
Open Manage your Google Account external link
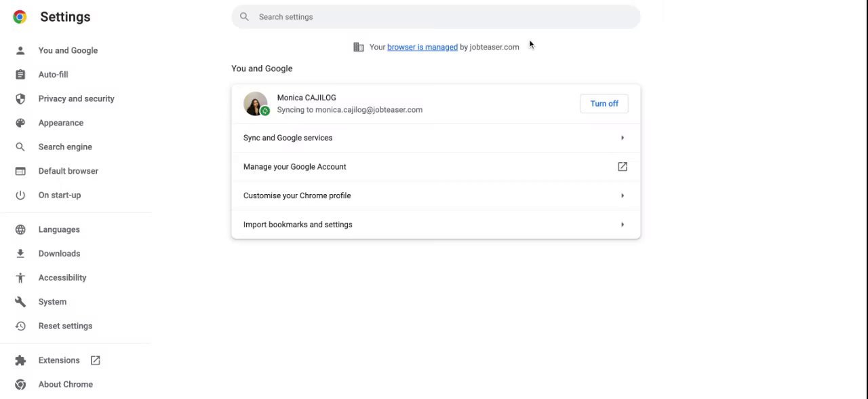pyautogui.click(x=622, y=167)
